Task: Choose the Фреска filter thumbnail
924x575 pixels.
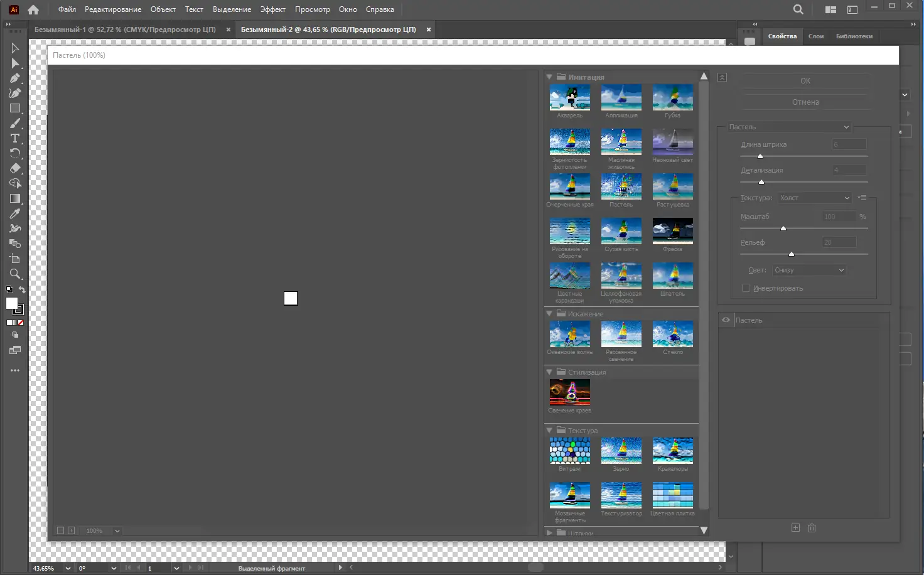Action: click(x=673, y=231)
